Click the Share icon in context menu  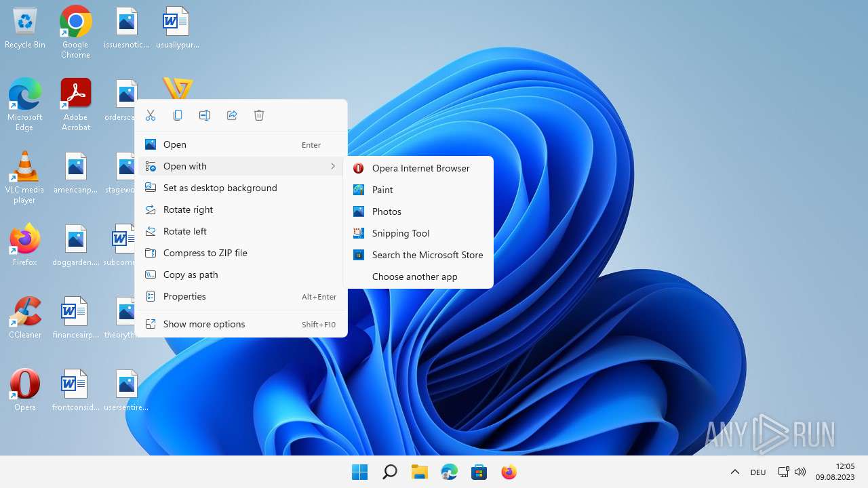tap(232, 115)
